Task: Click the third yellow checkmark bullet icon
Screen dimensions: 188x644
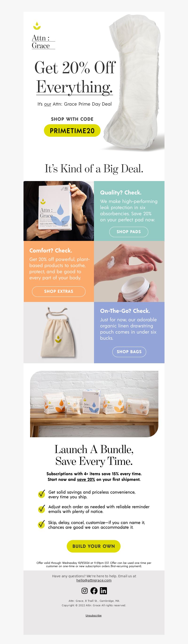Action: (41, 524)
